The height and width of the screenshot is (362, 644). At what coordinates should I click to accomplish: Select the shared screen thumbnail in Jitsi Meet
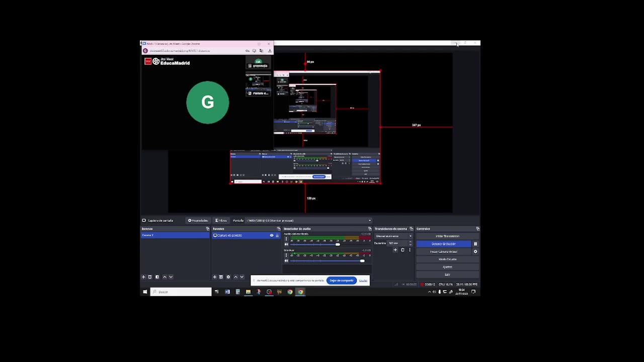pos(258,84)
